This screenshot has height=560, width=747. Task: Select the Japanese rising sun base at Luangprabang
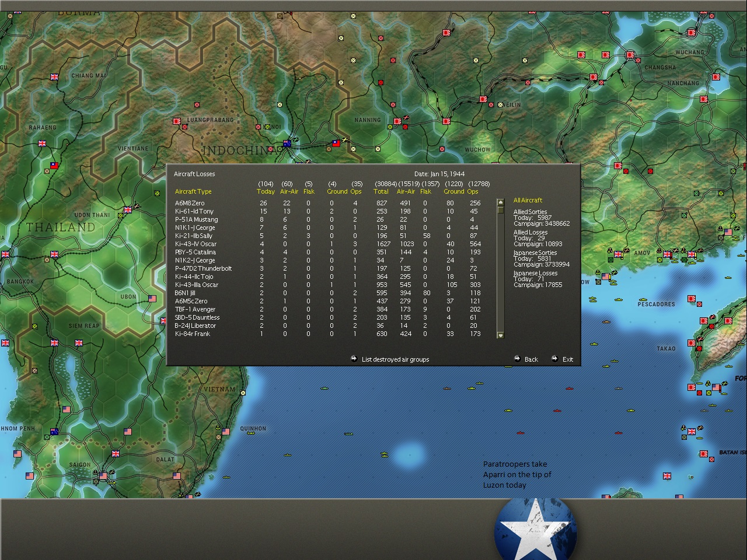coord(177,121)
